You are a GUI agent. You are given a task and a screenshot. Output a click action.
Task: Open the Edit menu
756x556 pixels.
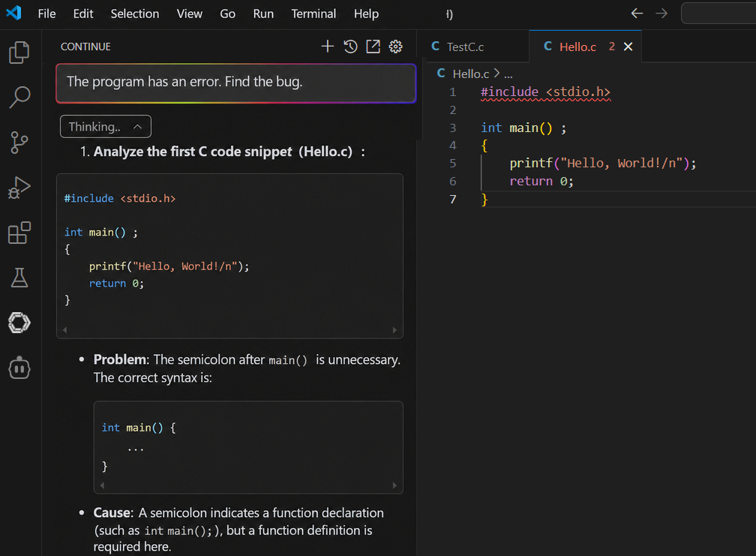point(83,14)
